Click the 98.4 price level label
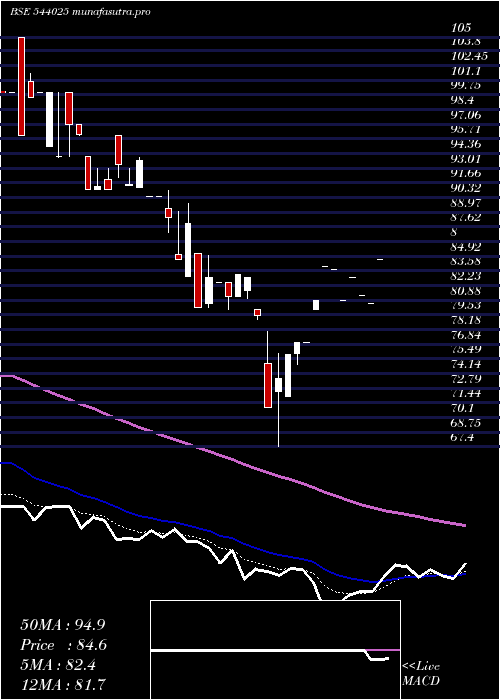Viewport: 500px width, 700px height. click(x=464, y=100)
